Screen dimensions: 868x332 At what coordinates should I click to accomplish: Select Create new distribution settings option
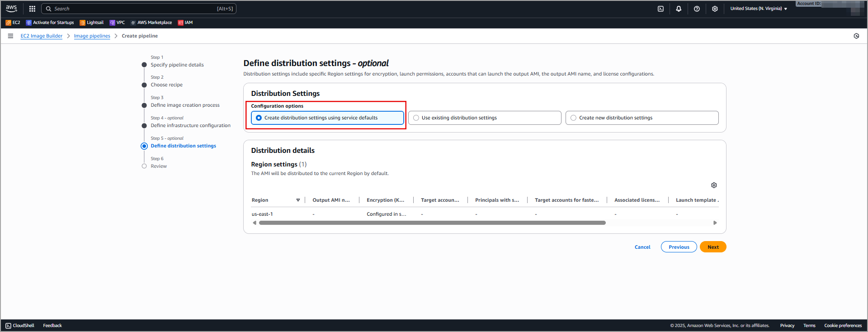point(574,118)
